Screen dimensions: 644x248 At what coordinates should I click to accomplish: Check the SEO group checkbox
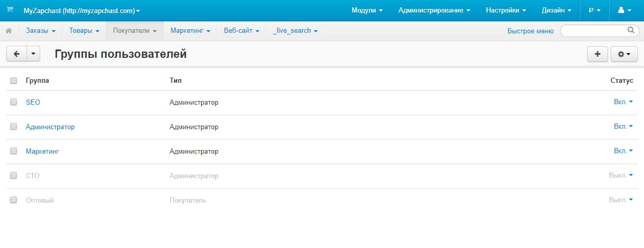click(x=14, y=103)
